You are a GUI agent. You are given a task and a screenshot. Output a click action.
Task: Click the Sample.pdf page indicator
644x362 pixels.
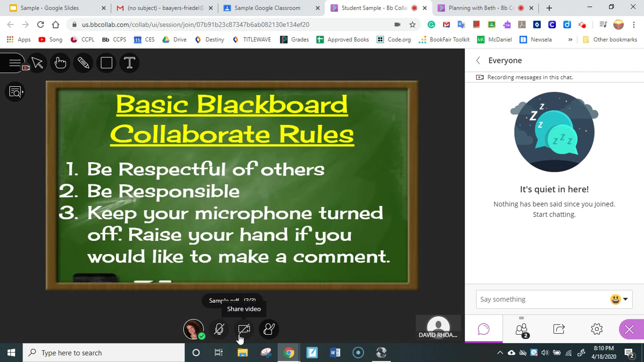232,300
